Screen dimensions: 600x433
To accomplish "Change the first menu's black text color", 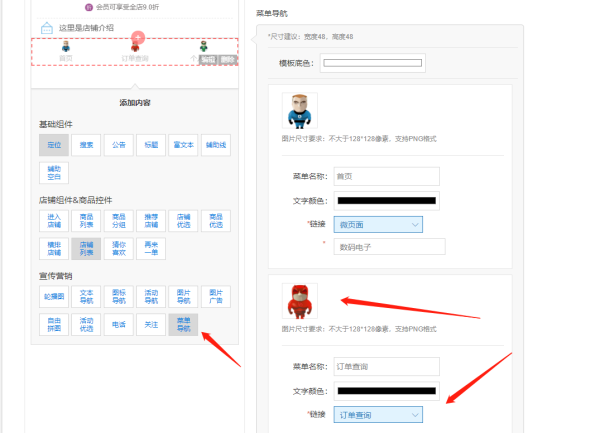I will [385, 201].
